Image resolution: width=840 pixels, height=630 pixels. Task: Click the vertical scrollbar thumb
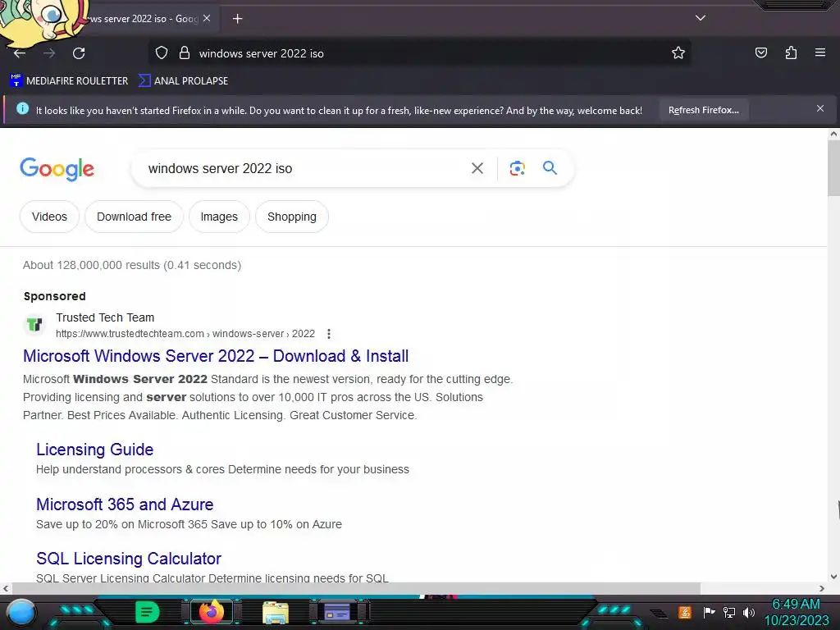833,168
